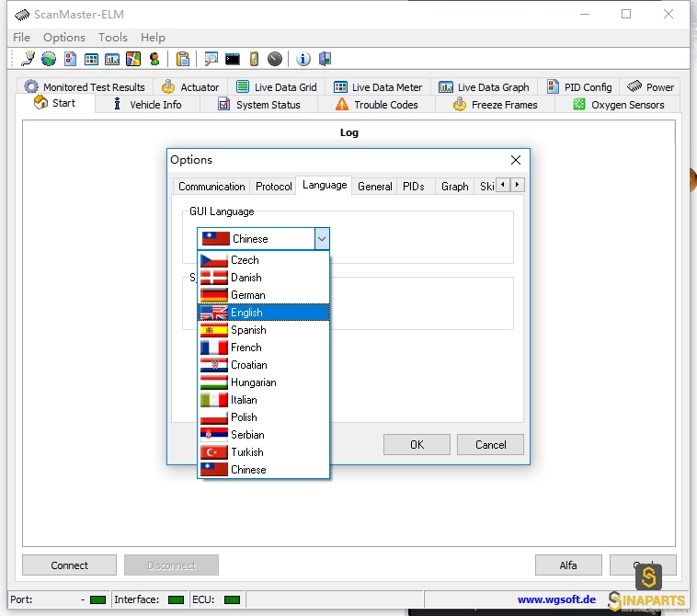The width and height of the screenshot is (697, 616).
Task: Choose Italian from language list
Action: (x=263, y=400)
